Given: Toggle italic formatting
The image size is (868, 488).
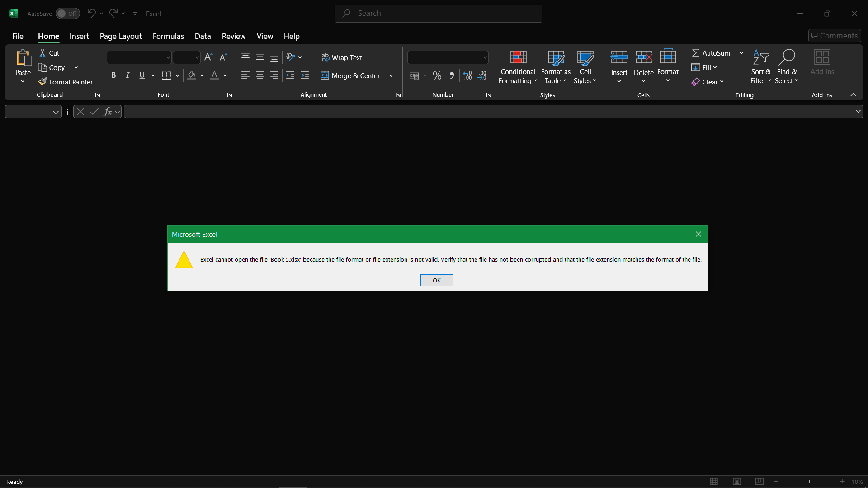Looking at the screenshot, I should 127,75.
